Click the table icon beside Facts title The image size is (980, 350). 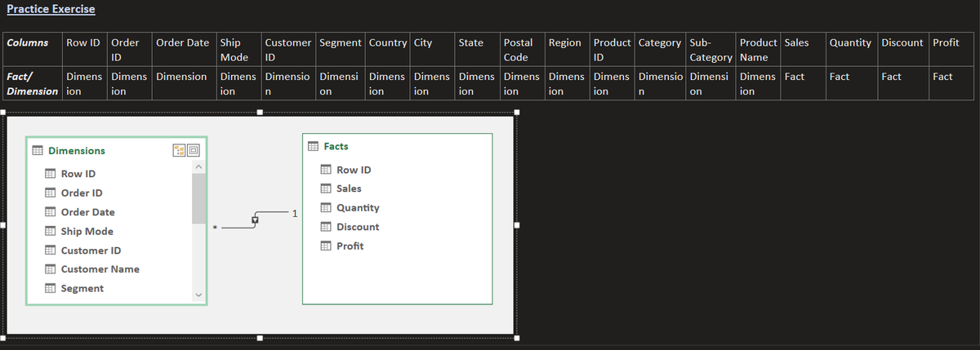(314, 147)
